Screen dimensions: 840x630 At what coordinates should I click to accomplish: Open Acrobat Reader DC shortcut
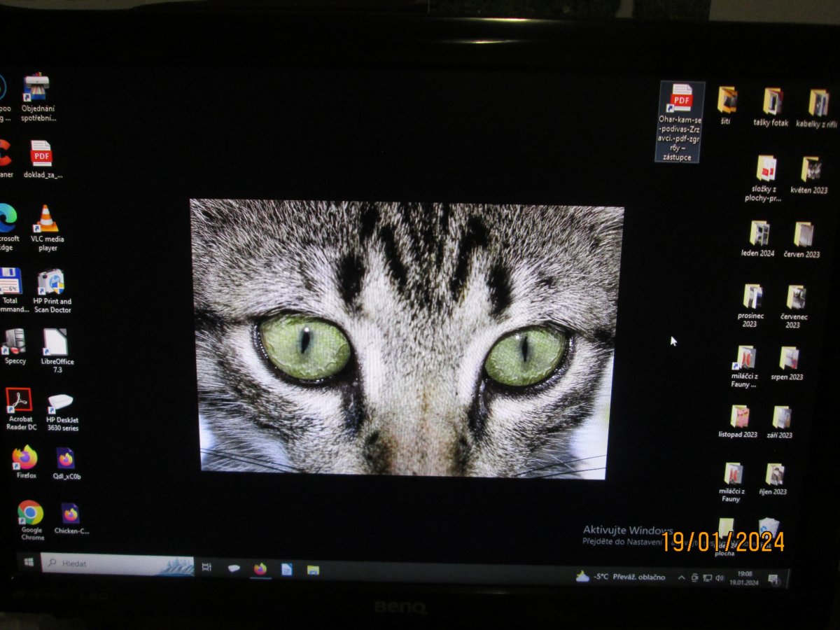20,401
